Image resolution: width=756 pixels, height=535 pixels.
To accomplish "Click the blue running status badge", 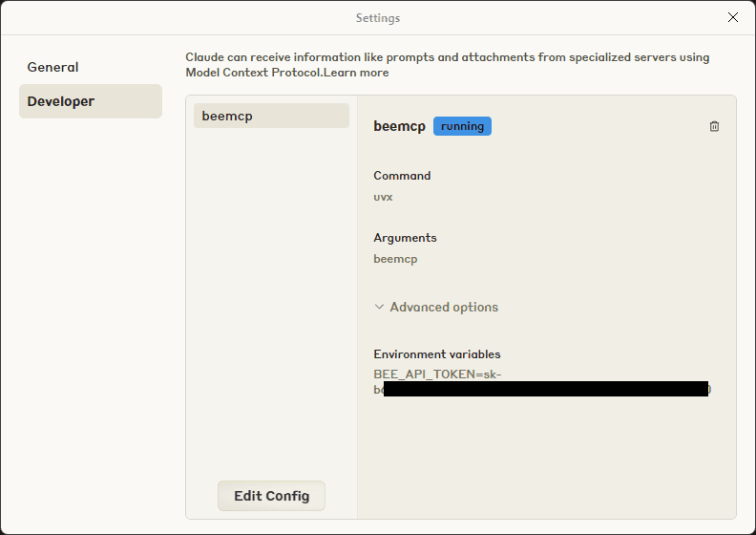I will [462, 126].
